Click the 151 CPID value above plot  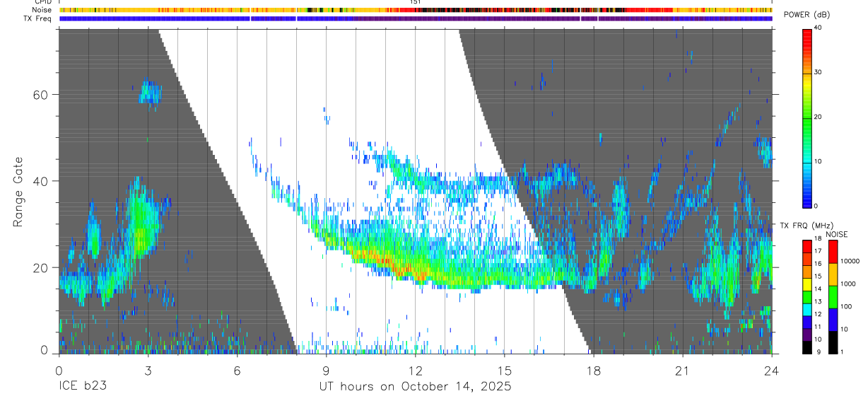click(415, 2)
